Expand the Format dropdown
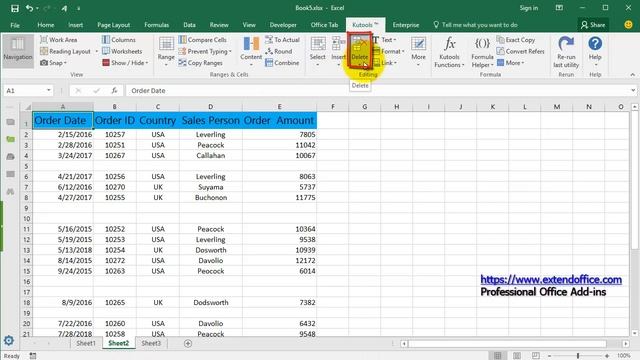The height and width of the screenshot is (360, 640). tap(403, 51)
